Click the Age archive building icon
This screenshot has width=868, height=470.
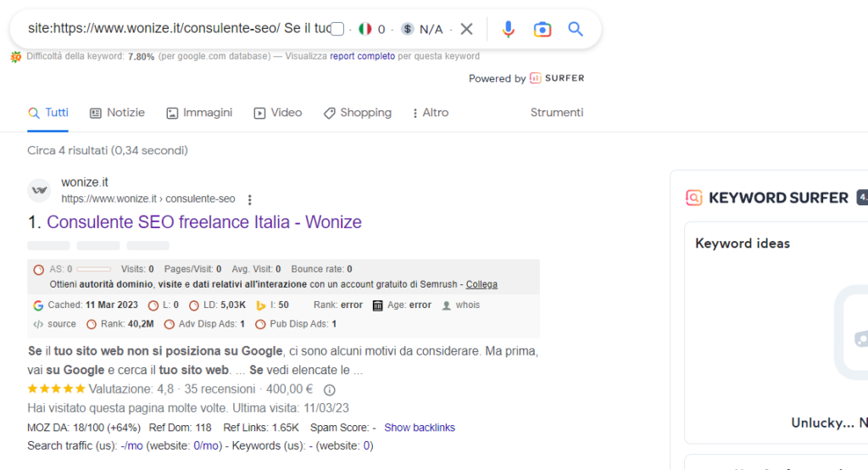pos(377,305)
